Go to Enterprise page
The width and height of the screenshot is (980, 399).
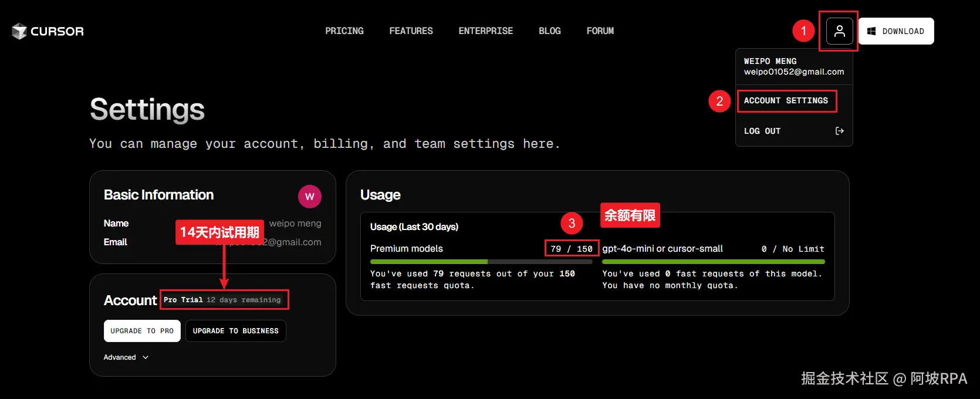click(486, 31)
